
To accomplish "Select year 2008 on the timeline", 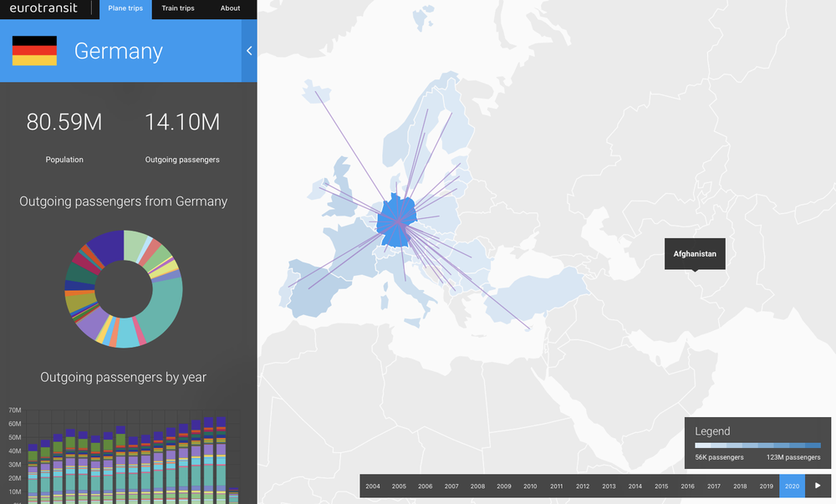I will click(477, 486).
